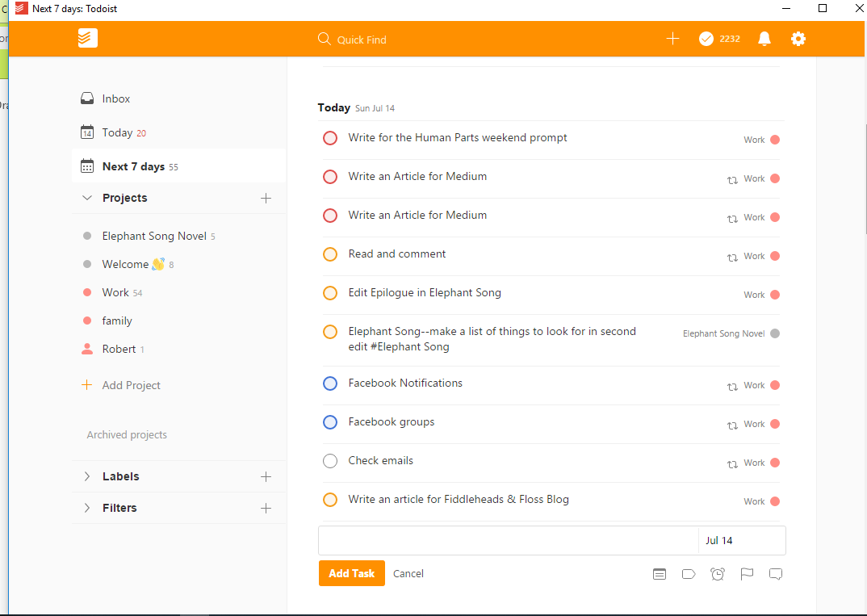This screenshot has width=867, height=616.
Task: Expand the Labels section chevron
Action: click(x=87, y=476)
